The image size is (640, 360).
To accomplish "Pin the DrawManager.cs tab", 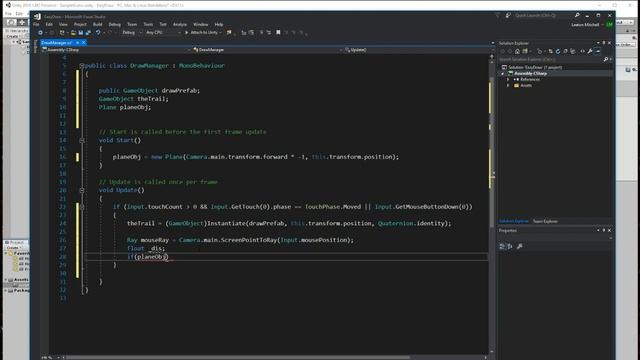I will (78, 42).
